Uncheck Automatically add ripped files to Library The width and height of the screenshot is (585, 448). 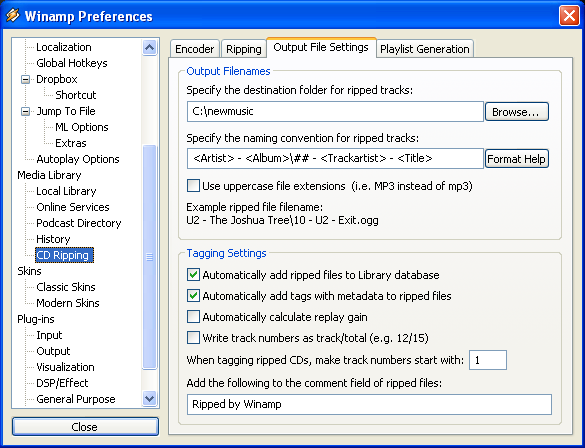click(193, 275)
